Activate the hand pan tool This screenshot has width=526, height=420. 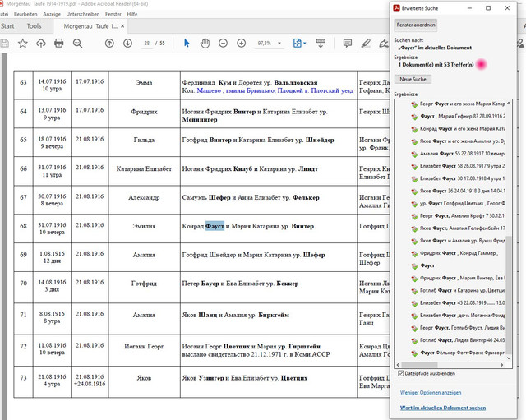(205, 44)
